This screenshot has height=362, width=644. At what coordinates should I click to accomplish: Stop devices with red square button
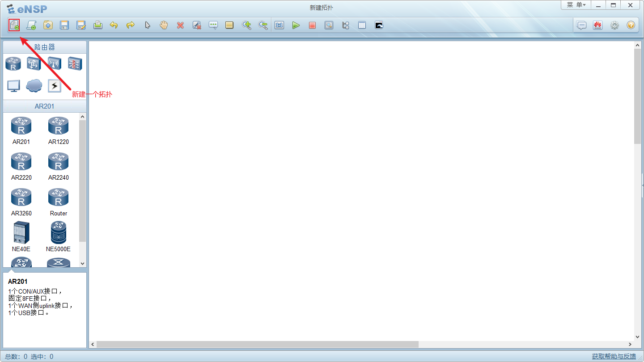point(312,25)
